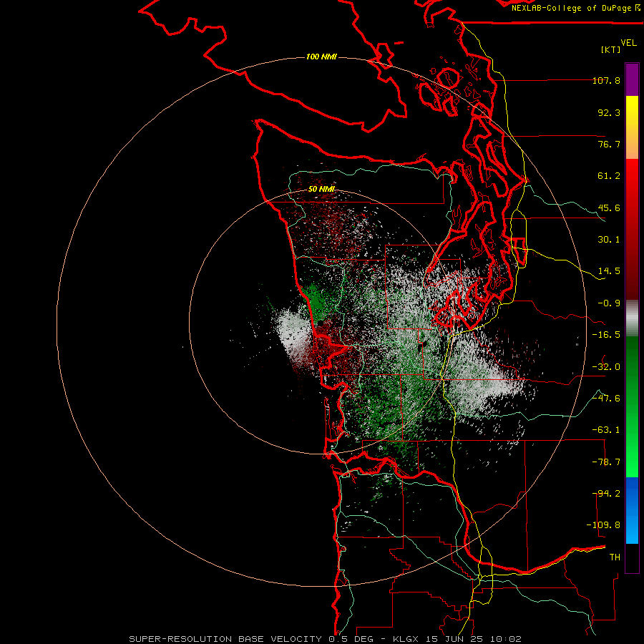Click the VEL legend title
This screenshot has height=644, width=644.
(x=628, y=43)
